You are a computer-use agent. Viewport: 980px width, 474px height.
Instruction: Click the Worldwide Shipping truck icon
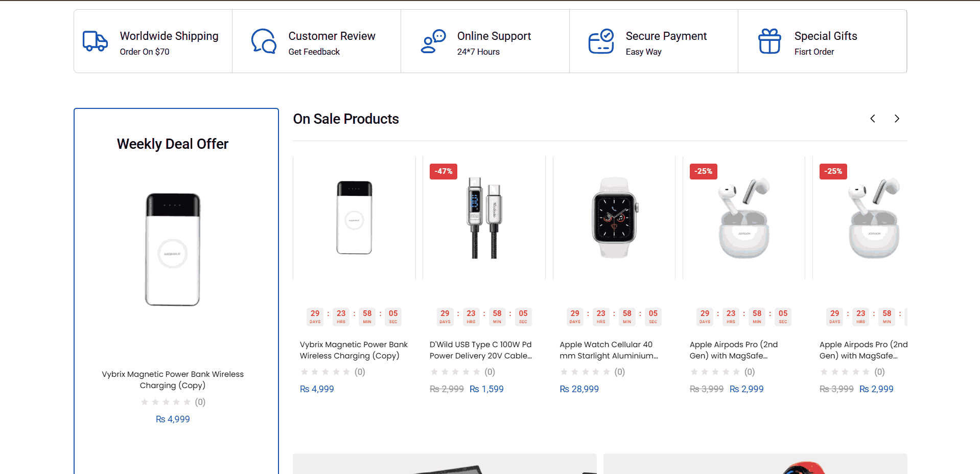point(95,41)
